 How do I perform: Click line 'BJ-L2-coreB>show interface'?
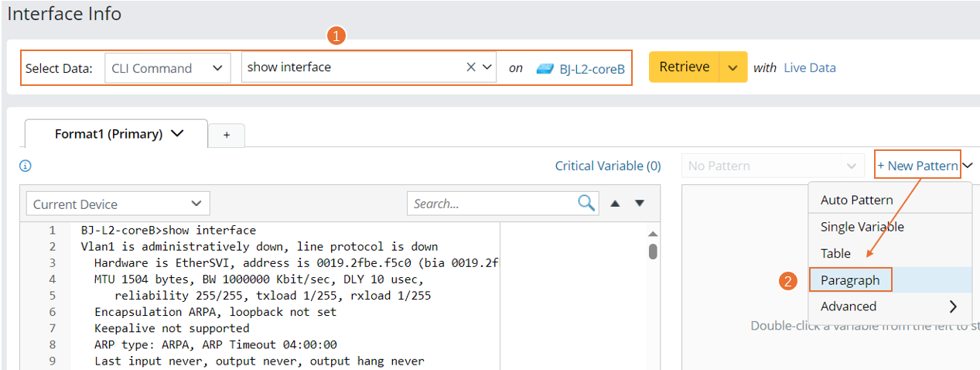point(168,230)
